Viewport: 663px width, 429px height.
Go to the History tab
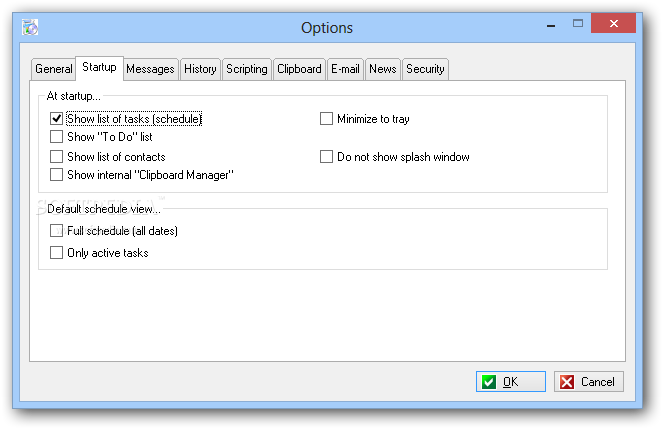click(x=200, y=69)
